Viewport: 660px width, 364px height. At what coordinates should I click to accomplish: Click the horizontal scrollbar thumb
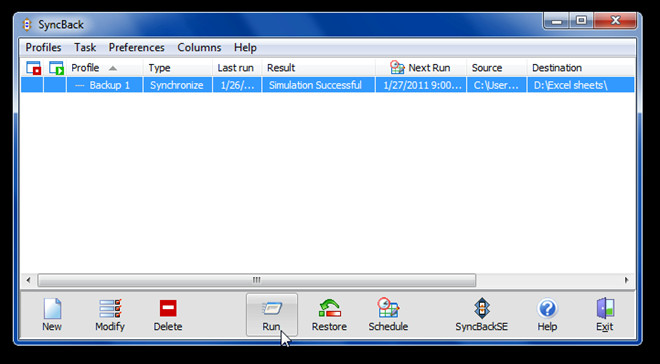(256, 280)
